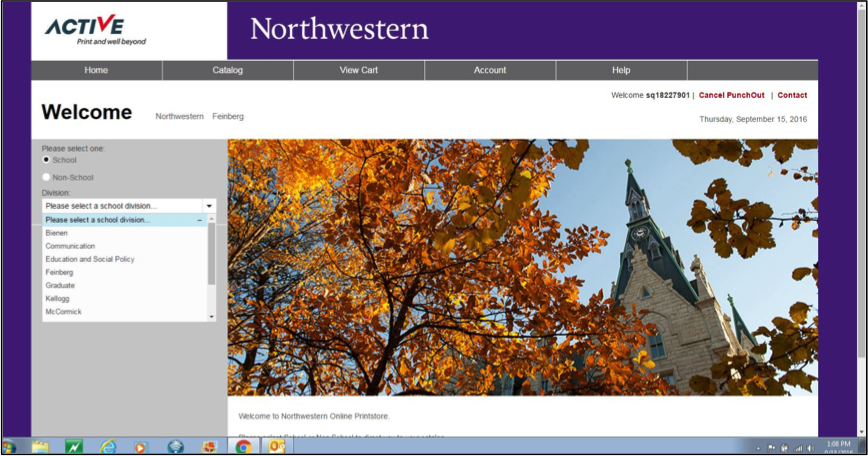The height and width of the screenshot is (456, 868).
Task: Click the 'Please select one:' label
Action: click(73, 148)
